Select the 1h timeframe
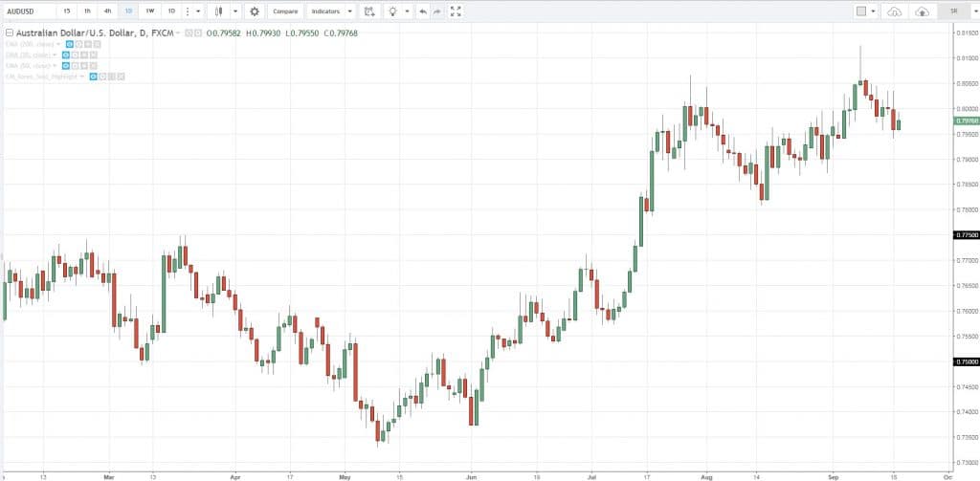This screenshot has width=980, height=481. tap(87, 11)
